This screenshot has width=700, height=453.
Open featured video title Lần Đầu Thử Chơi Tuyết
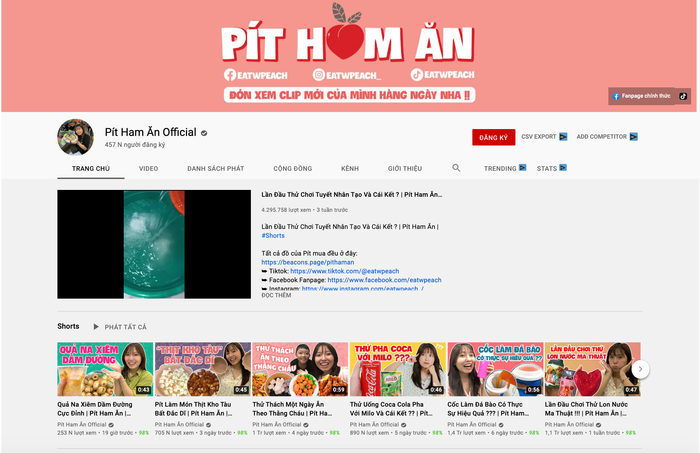pyautogui.click(x=352, y=195)
